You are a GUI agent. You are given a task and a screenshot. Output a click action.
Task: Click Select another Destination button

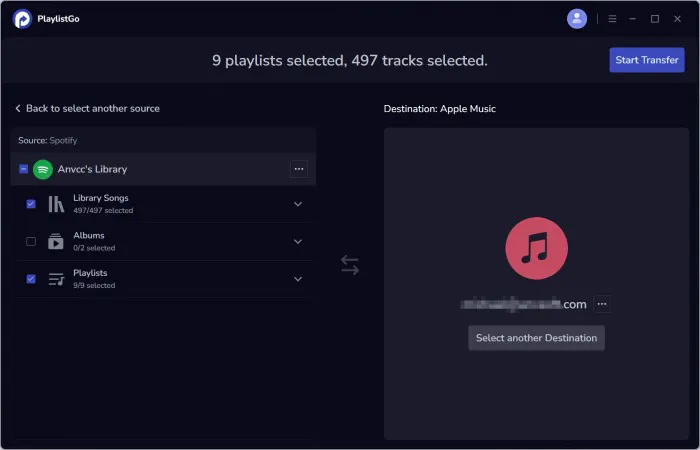point(536,338)
